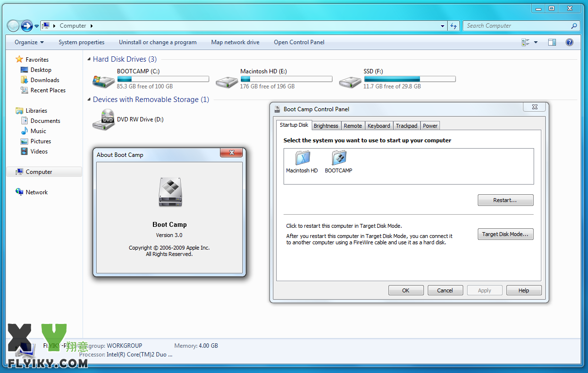Click the Boot Camp logo in About dialog

170,192
